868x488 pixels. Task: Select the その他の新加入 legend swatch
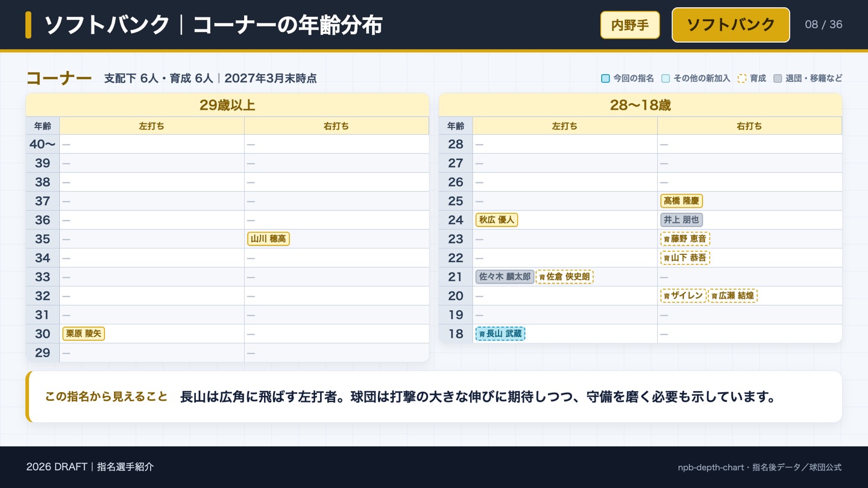pyautogui.click(x=665, y=78)
